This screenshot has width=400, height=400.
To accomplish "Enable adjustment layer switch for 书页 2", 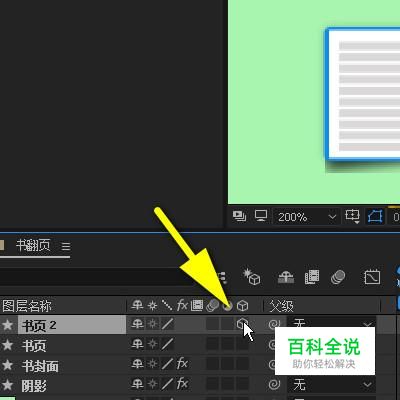I will [x=227, y=324].
